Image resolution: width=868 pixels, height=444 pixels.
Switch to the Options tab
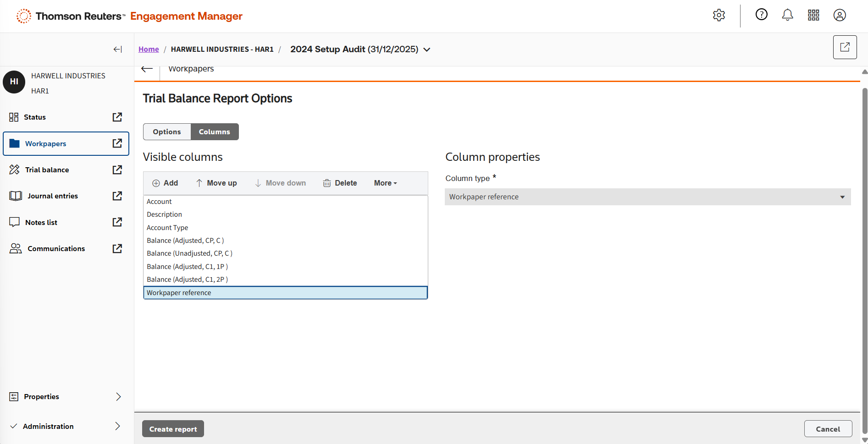tap(167, 132)
